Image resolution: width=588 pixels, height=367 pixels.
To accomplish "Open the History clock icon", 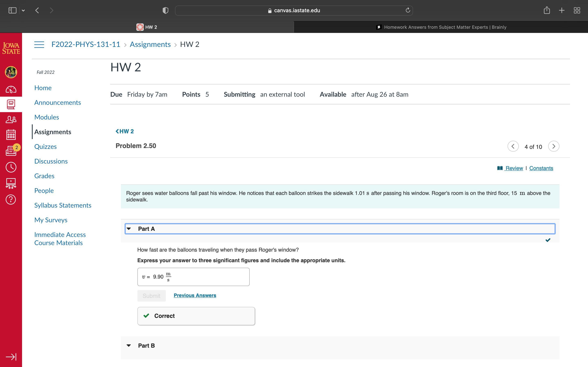I will [x=11, y=167].
